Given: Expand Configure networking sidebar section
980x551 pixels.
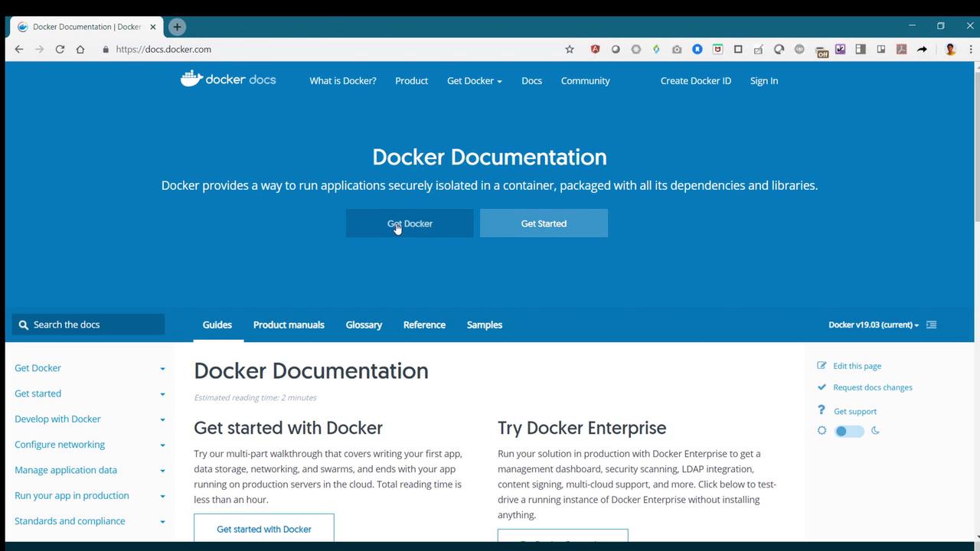Looking at the screenshot, I should click(x=162, y=445).
